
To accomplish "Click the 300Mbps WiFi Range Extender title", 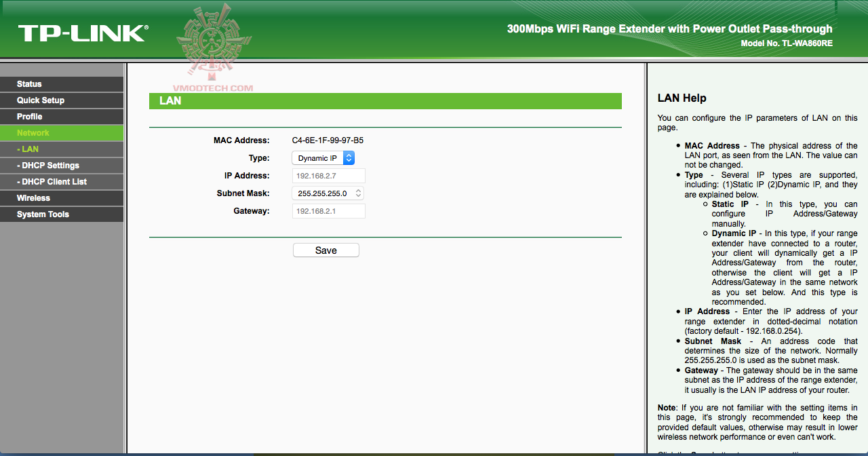I will click(669, 29).
